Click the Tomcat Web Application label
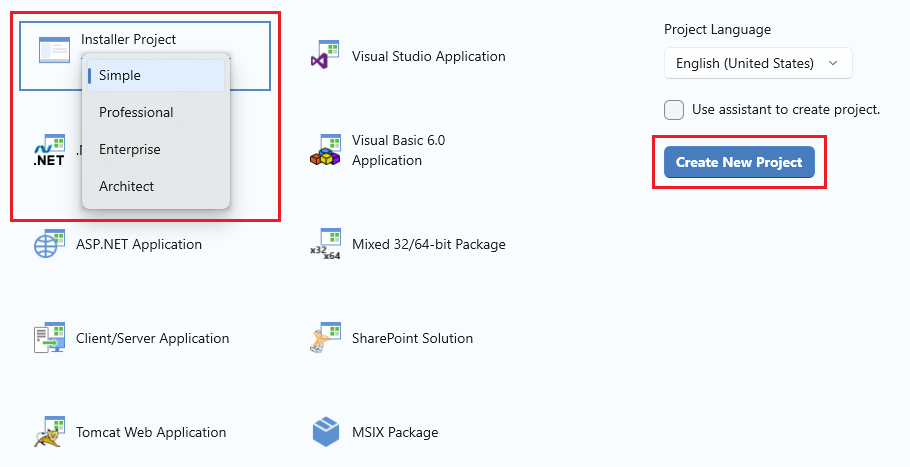The image size is (910, 467). pyautogui.click(x=151, y=432)
